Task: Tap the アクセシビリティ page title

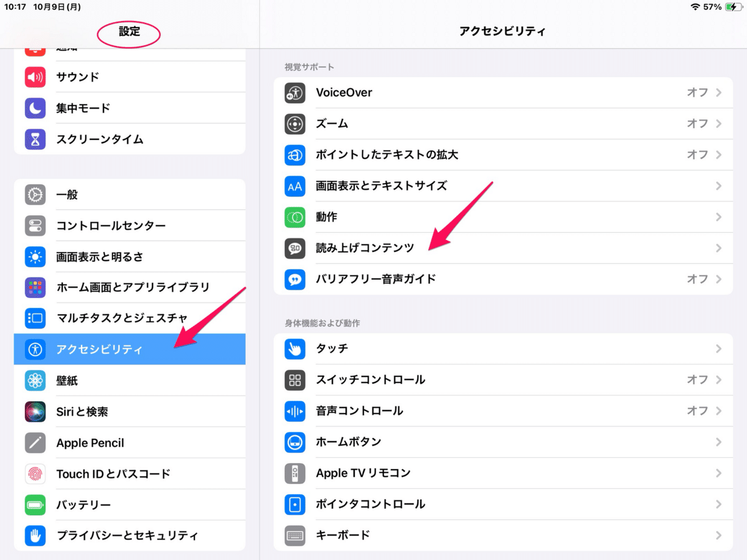Action: coord(502,31)
